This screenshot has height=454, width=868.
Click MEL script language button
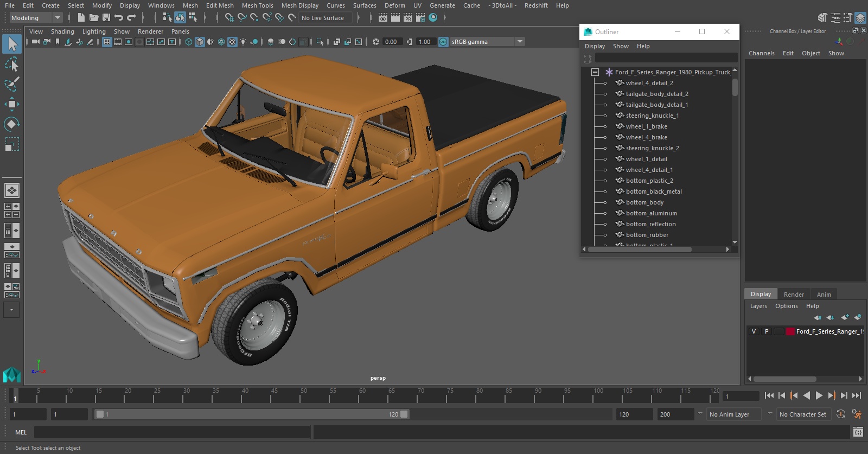pyautogui.click(x=21, y=432)
